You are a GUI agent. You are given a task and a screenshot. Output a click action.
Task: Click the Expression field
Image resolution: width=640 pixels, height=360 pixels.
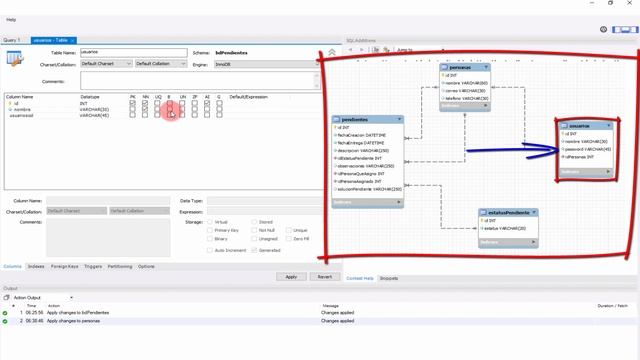[x=264, y=211]
